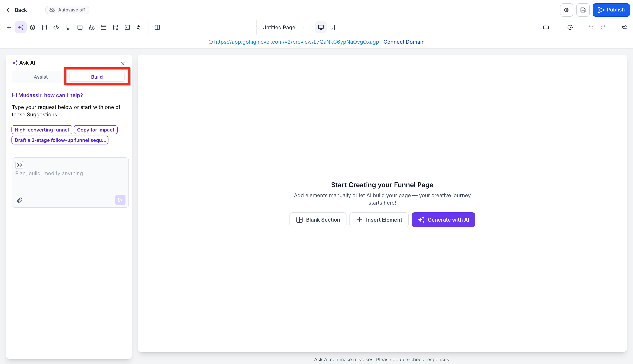Expand the Untitled Page dropdown
Image resolution: width=633 pixels, height=364 pixels.
(284, 27)
